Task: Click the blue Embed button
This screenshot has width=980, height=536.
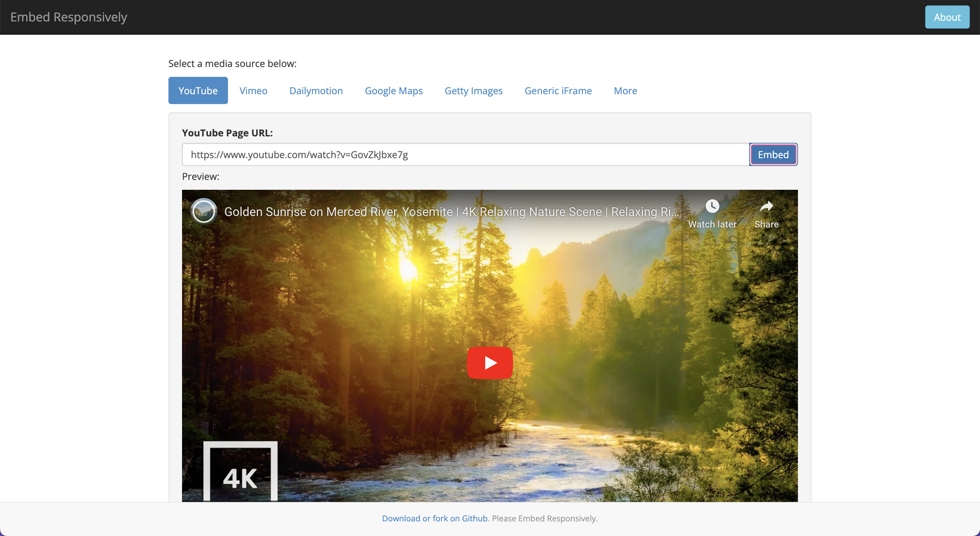Action: (773, 155)
